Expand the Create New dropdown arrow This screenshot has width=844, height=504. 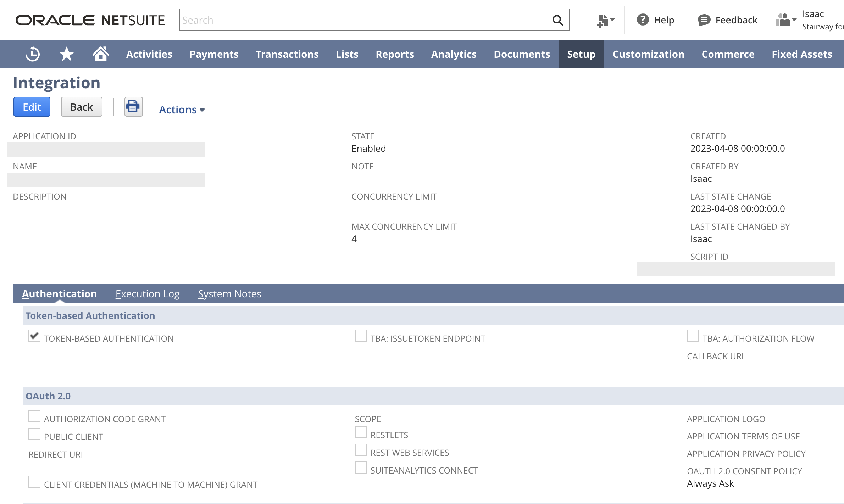(612, 20)
